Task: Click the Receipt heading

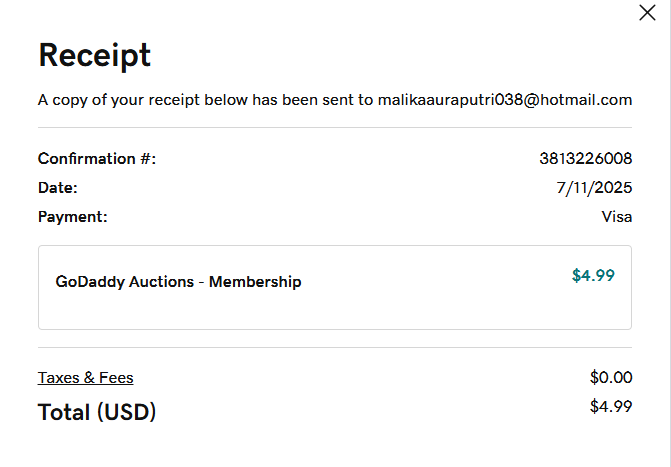Action: [x=94, y=55]
